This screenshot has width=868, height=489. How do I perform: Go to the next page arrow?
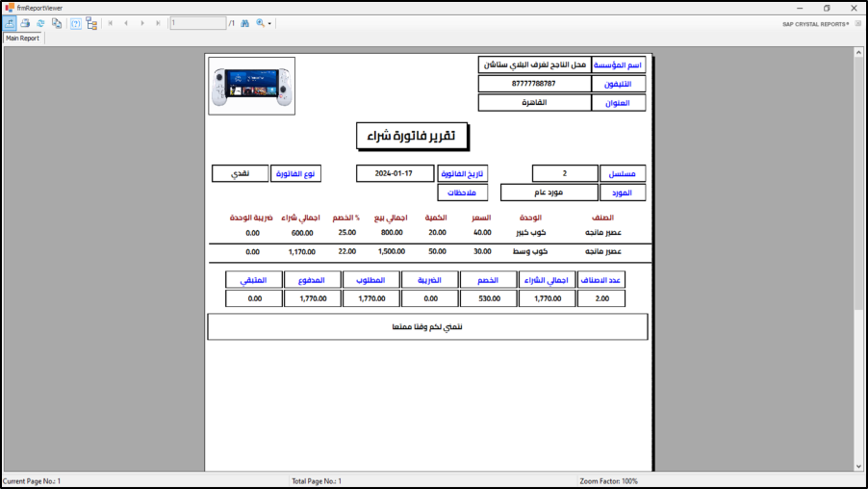pos(142,23)
